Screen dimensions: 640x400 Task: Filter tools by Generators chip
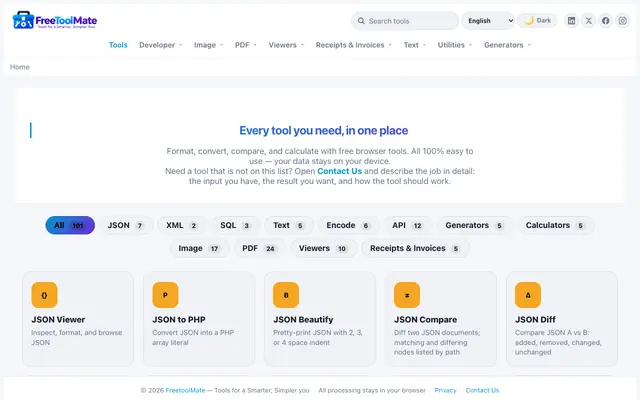pos(474,225)
